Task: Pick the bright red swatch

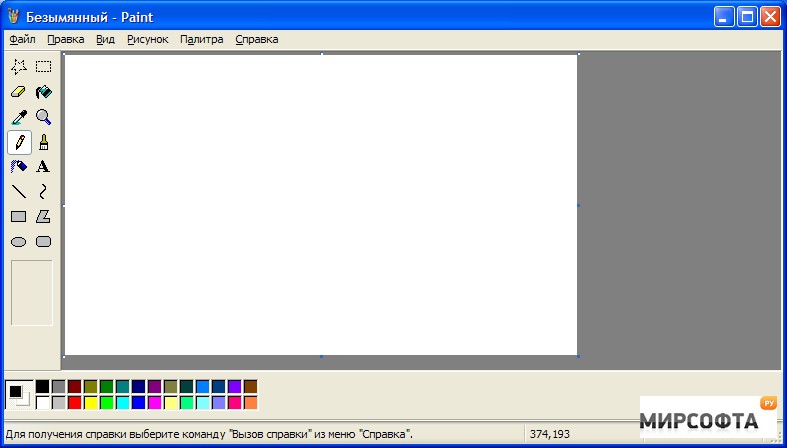Action: click(75, 403)
